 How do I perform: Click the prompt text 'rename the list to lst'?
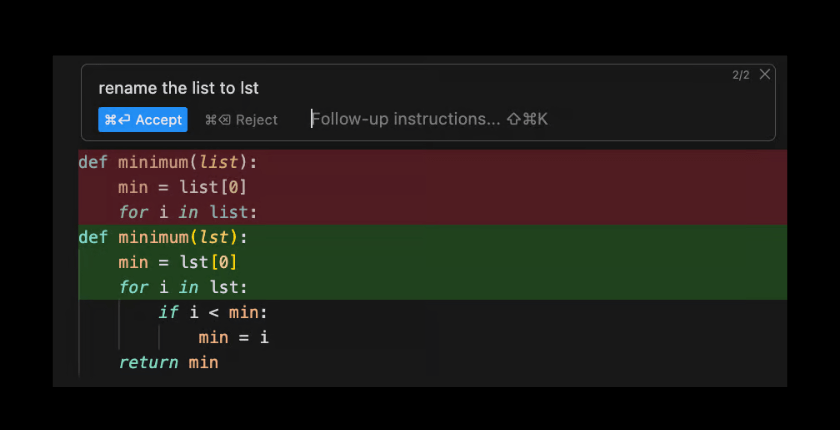pos(178,88)
